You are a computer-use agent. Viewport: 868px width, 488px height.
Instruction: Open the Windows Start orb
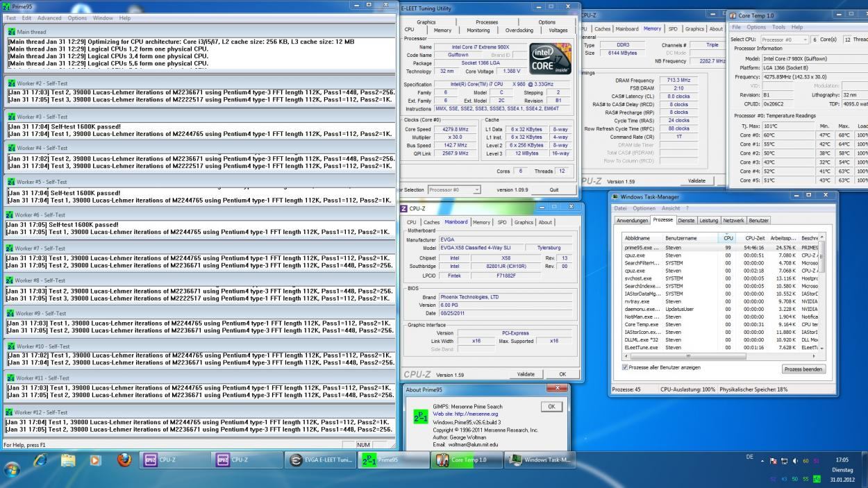[x=12, y=469]
